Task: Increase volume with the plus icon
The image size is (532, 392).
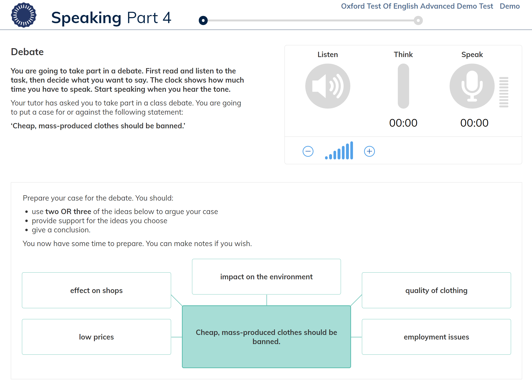Action: click(x=369, y=151)
